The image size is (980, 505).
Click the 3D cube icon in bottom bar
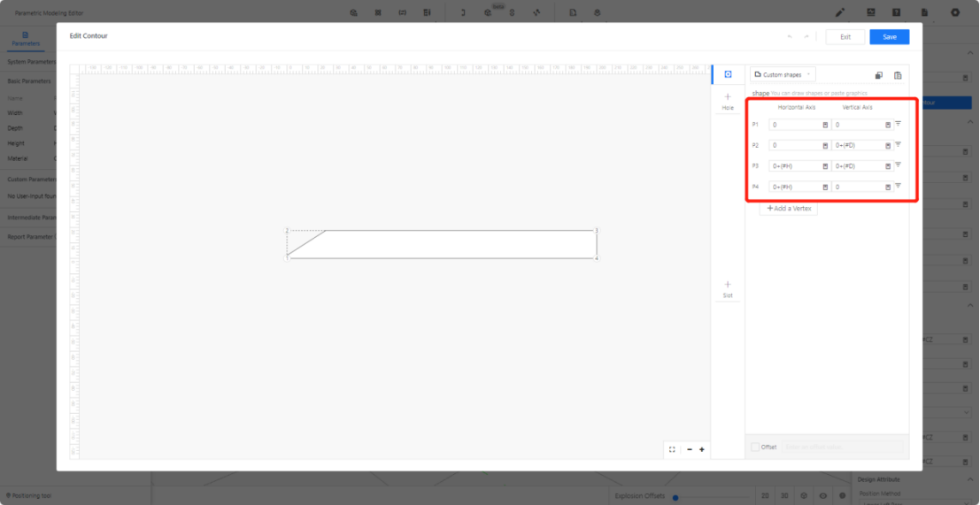pos(803,495)
